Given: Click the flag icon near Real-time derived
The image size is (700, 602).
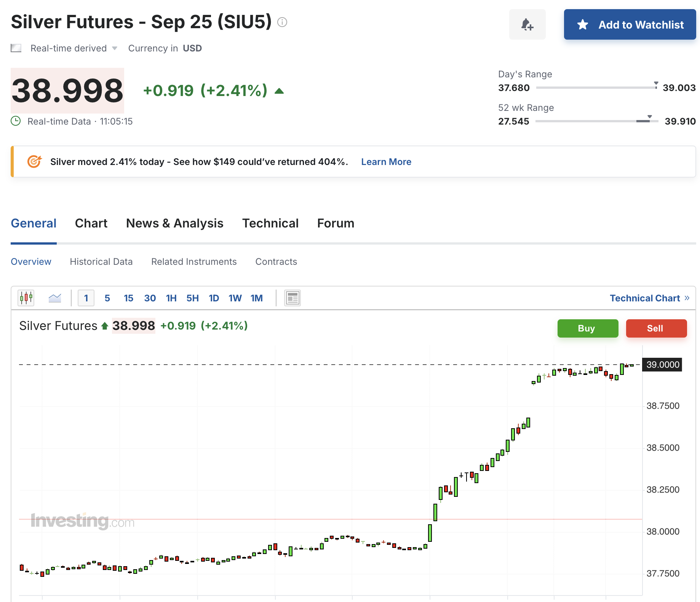Looking at the screenshot, I should (x=16, y=48).
